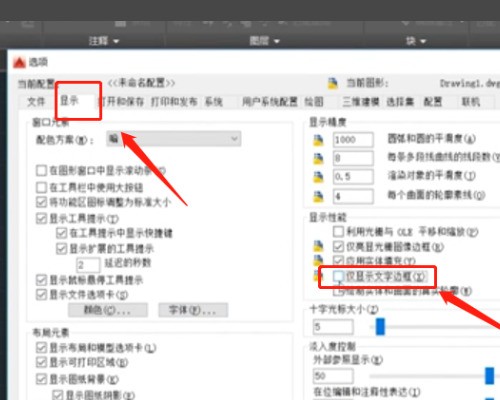Open the 打开和保存 tab
Image resolution: width=500 pixels, height=400 pixels.
coord(121,102)
